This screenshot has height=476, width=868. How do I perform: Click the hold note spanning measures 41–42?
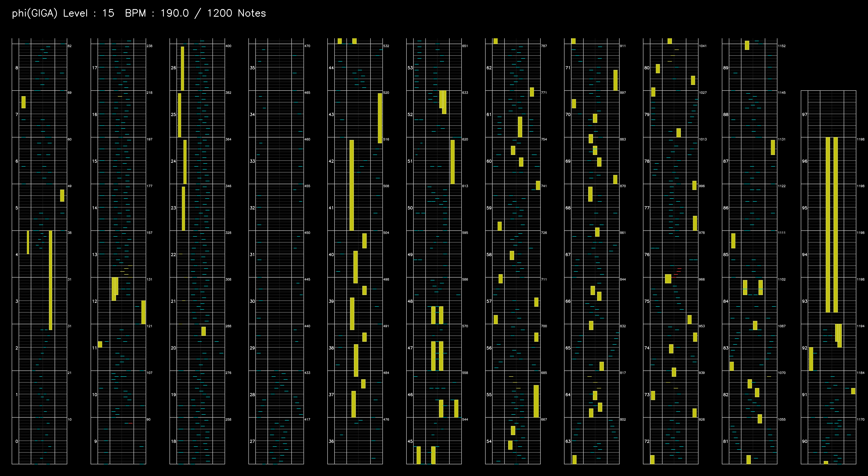[351, 185]
